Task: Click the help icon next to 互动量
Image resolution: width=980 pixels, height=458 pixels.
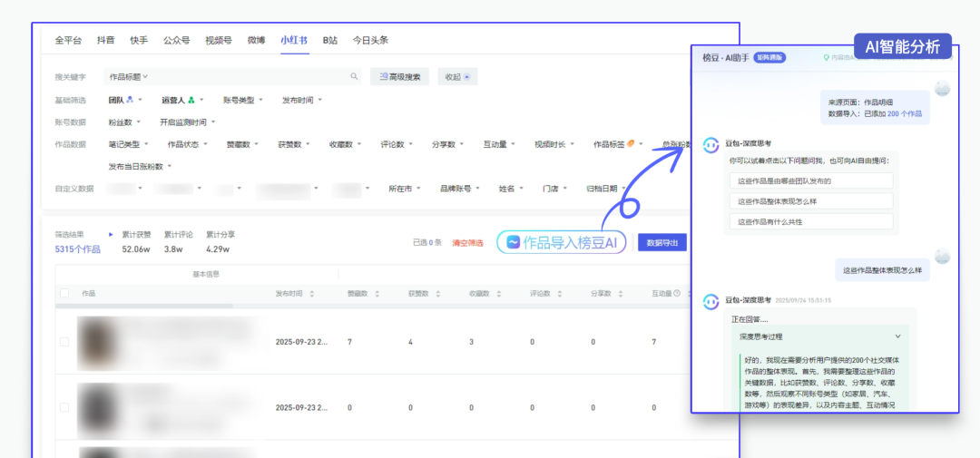Action: tap(677, 293)
